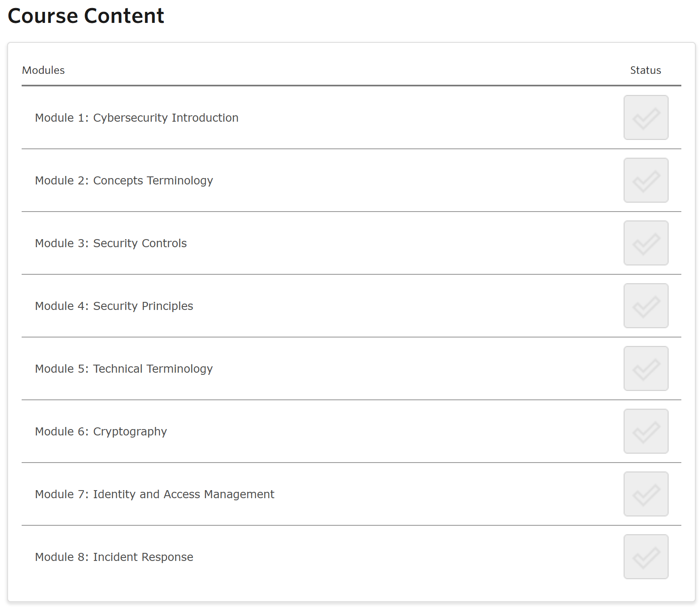The image size is (700, 608).
Task: Mark Identity and Access Management status
Action: point(646,494)
